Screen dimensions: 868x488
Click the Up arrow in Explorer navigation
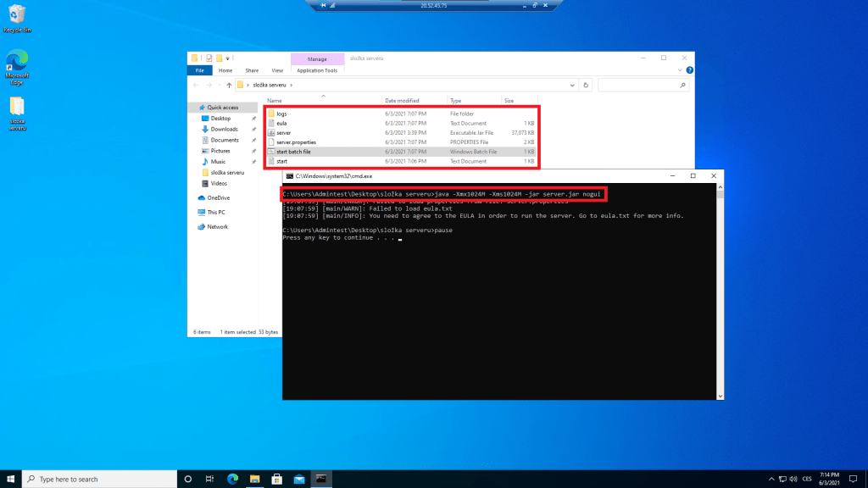[229, 86]
